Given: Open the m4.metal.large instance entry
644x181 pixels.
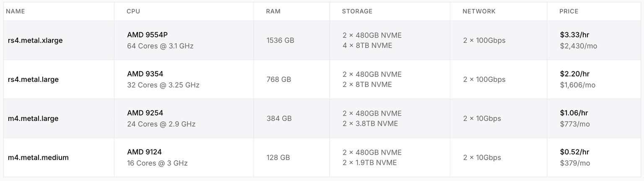Looking at the screenshot, I should (x=33, y=118).
